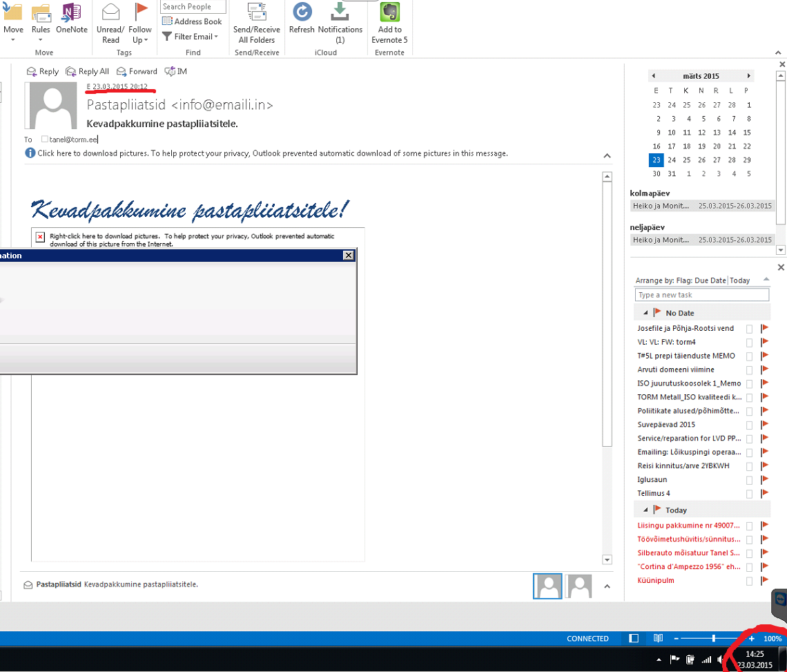The image size is (787, 672).
Task: Check the box for Suvepäevad 2015 task
Action: point(749,425)
